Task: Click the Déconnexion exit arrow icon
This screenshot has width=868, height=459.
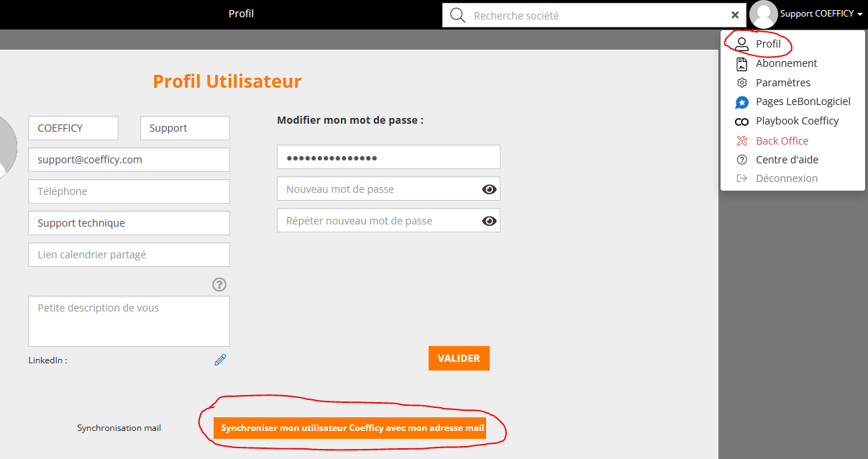Action: 742,178
